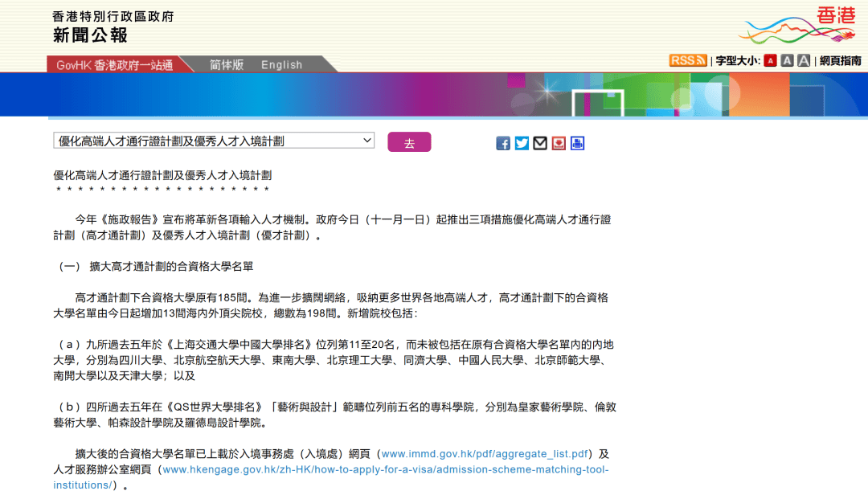Switch to the English version
868x499 pixels.
point(281,64)
